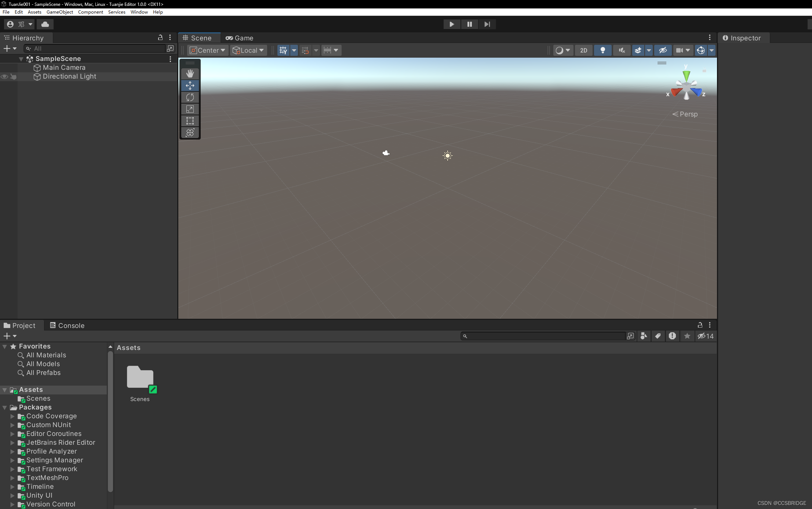Select the Rect transform tool

pyautogui.click(x=190, y=121)
